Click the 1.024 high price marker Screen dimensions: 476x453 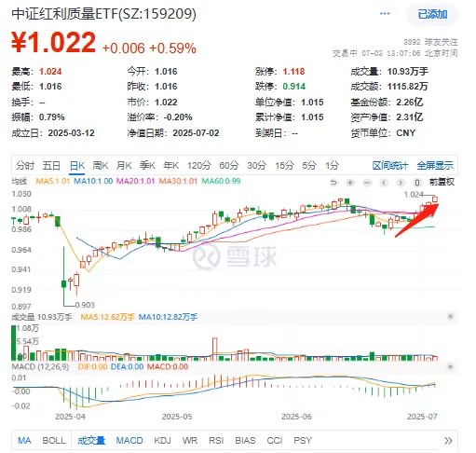click(414, 195)
